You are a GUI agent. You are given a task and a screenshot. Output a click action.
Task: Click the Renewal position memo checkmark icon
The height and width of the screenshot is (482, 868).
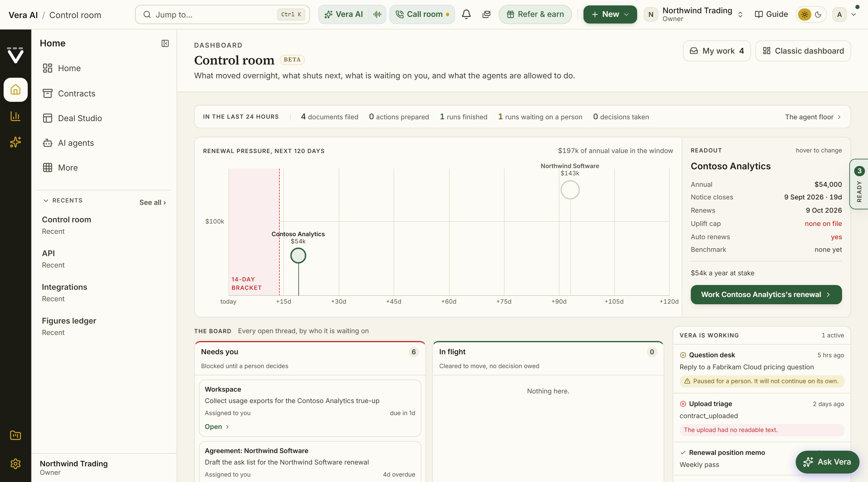click(683, 452)
